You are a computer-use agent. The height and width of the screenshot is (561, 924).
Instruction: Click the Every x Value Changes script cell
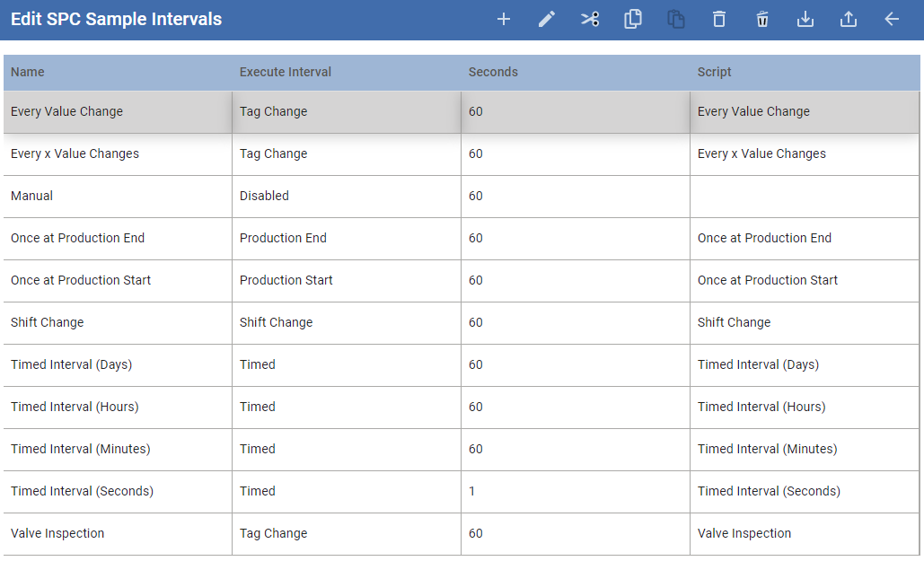pos(761,153)
